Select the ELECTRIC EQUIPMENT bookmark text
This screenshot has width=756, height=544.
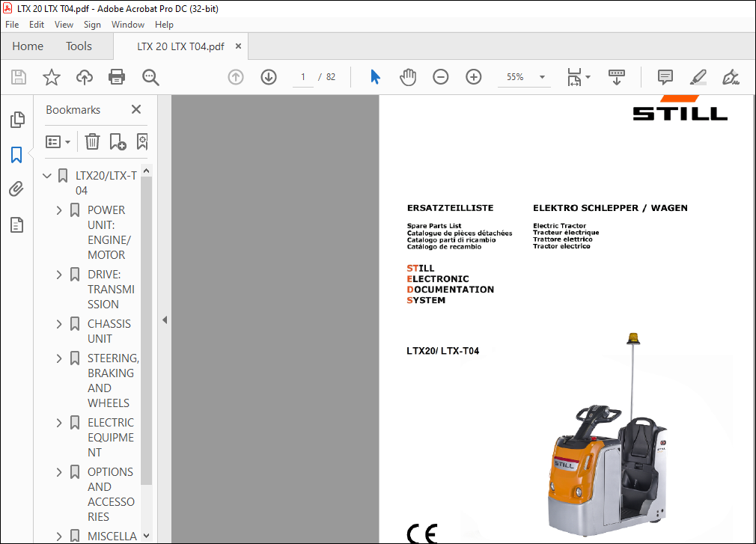click(111, 438)
